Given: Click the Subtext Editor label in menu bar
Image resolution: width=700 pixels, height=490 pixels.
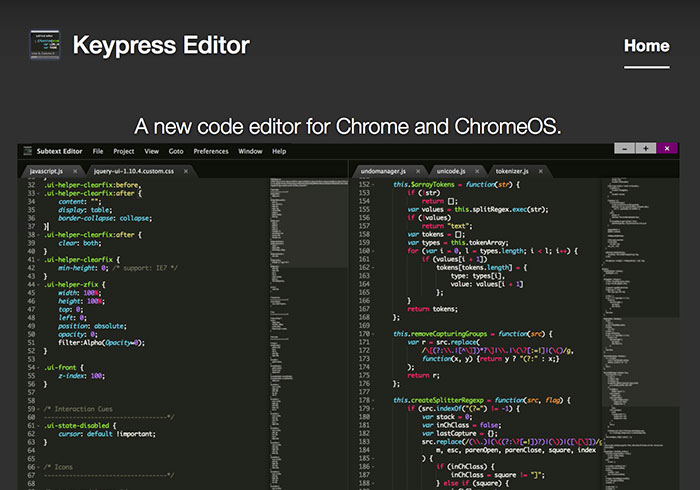Looking at the screenshot, I should 59,151.
